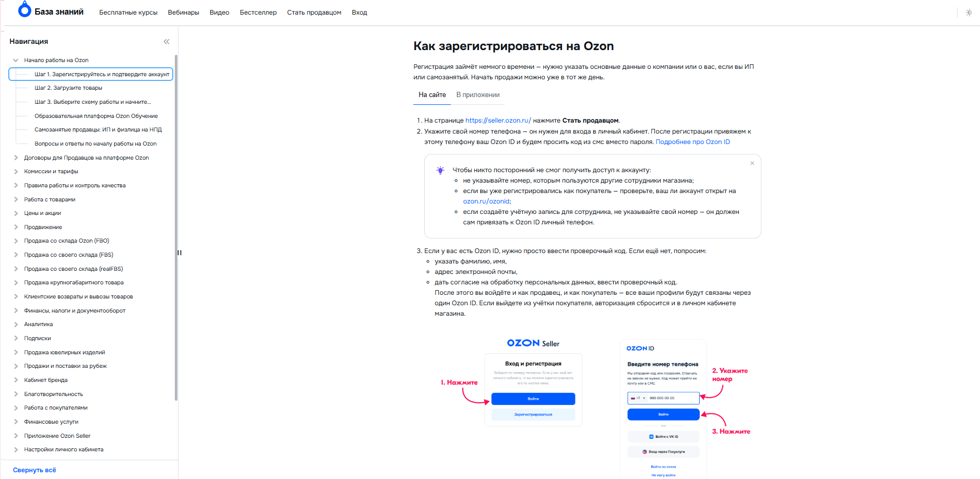Expand the Продвижение section chevron
980x479 pixels.
tap(16, 227)
